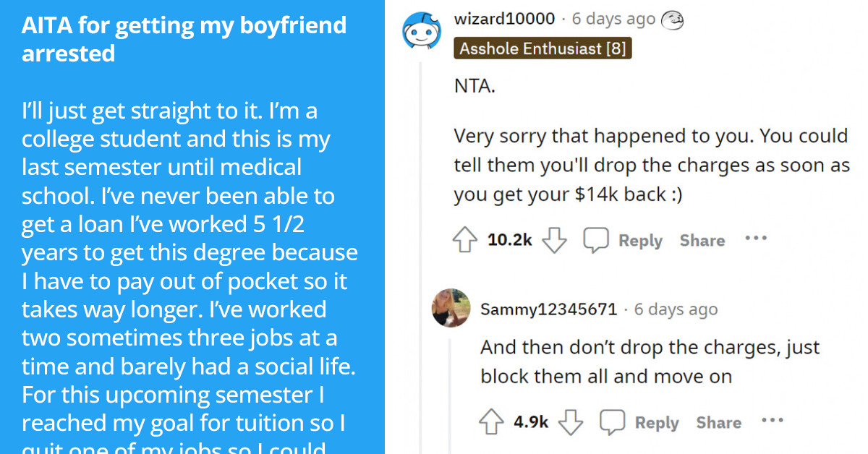Click the award emoji beside wizard10000's timestamp
868x454 pixels.
pyautogui.click(x=673, y=20)
